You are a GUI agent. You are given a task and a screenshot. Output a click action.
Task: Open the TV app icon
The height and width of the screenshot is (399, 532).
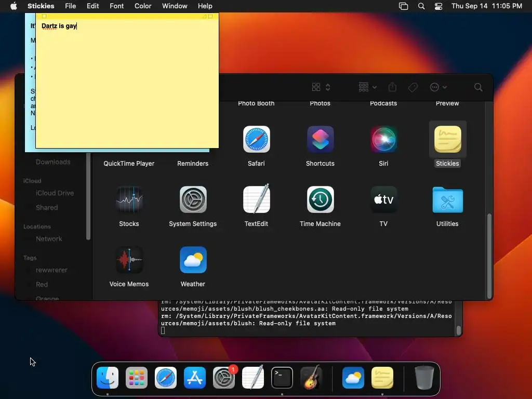pos(383,199)
